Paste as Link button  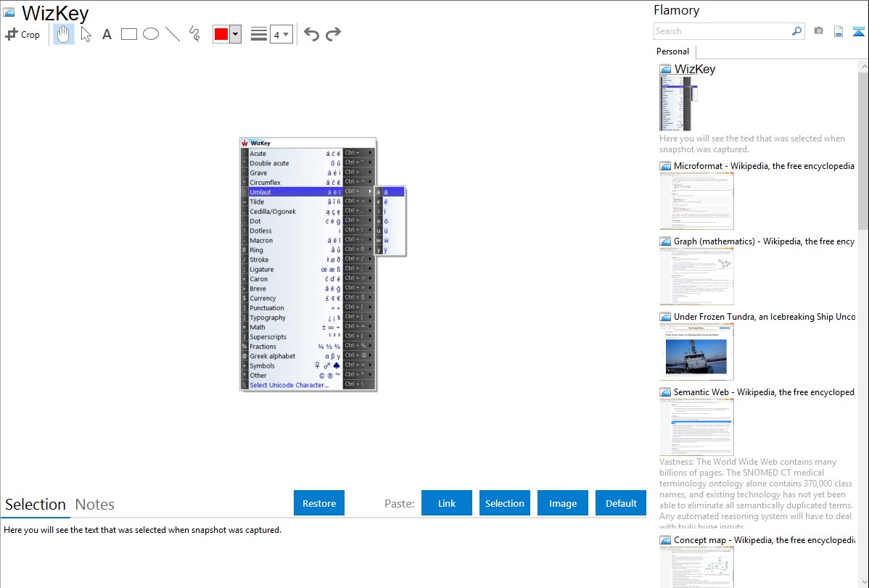(447, 503)
